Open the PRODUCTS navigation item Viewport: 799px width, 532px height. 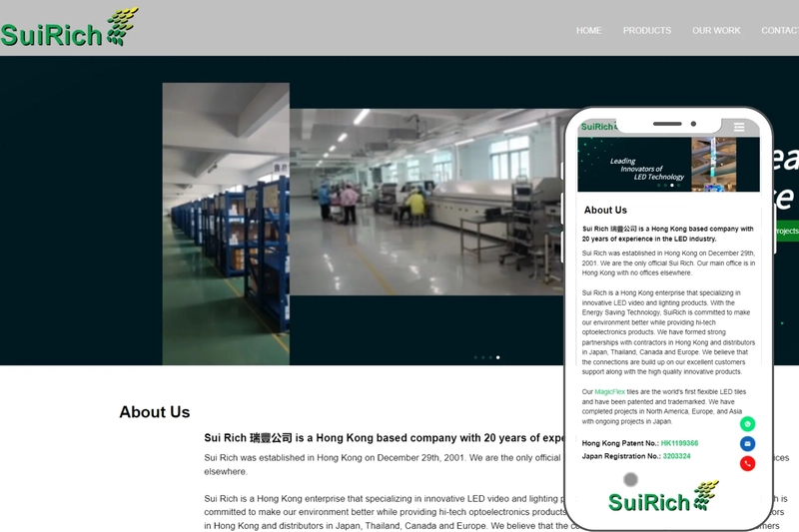(646, 31)
